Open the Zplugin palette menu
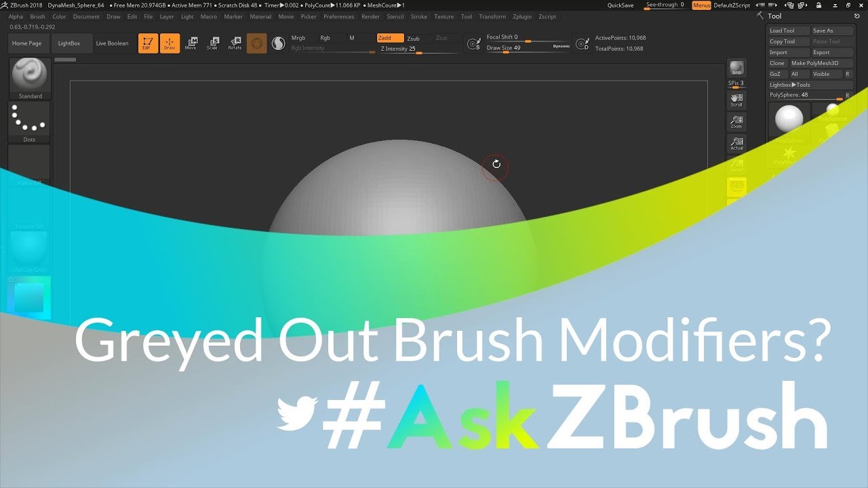Image resolution: width=868 pixels, height=488 pixels. tap(522, 16)
